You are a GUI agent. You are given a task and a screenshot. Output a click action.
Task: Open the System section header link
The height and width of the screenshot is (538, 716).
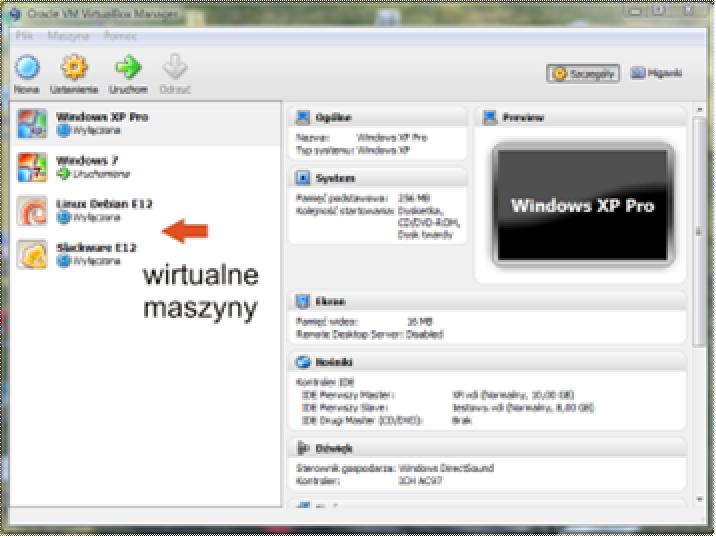click(x=335, y=178)
